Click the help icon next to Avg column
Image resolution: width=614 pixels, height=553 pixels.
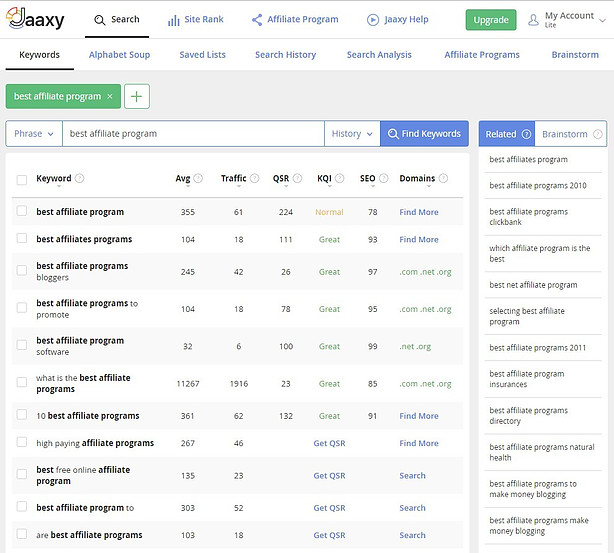click(x=198, y=179)
